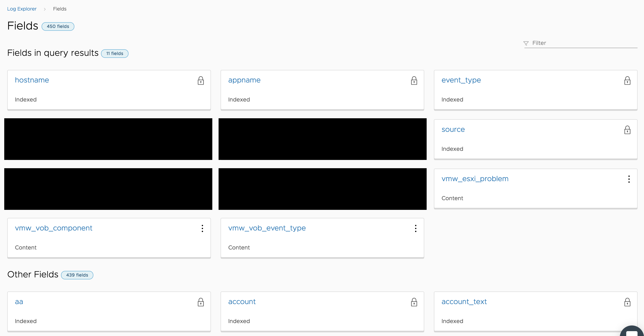644x336 pixels.
Task: Open vmw_esxi_problem three-dot options menu
Action: pyautogui.click(x=629, y=179)
